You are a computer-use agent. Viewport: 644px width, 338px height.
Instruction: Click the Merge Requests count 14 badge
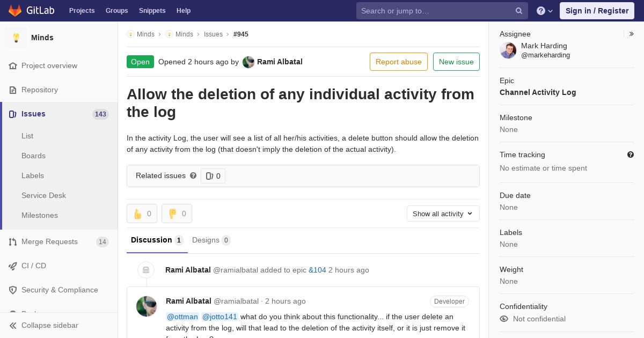(x=102, y=242)
